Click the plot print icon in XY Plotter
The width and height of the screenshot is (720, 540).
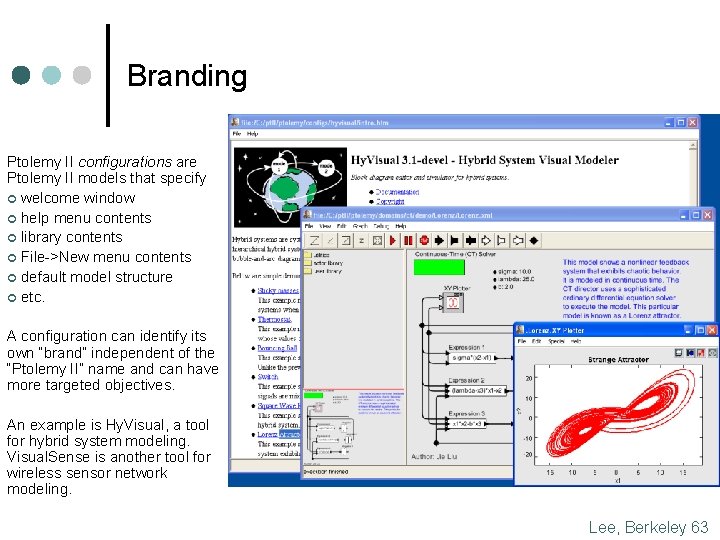pos(679,352)
